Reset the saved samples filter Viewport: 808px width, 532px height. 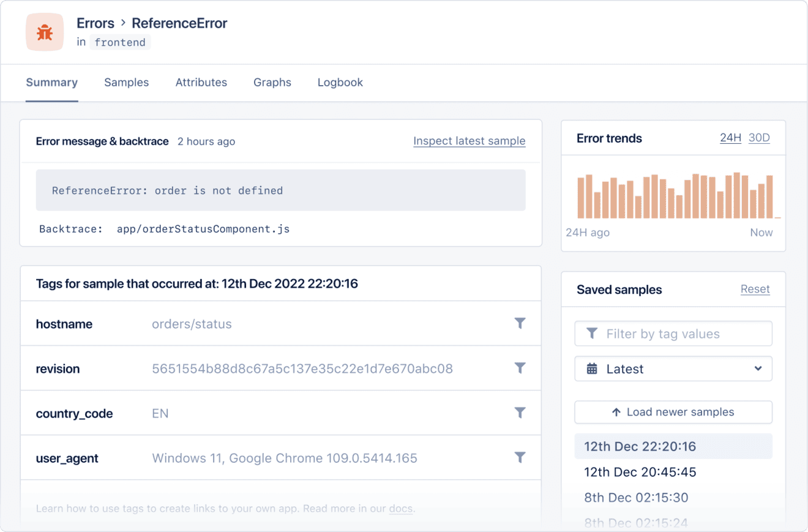755,290
